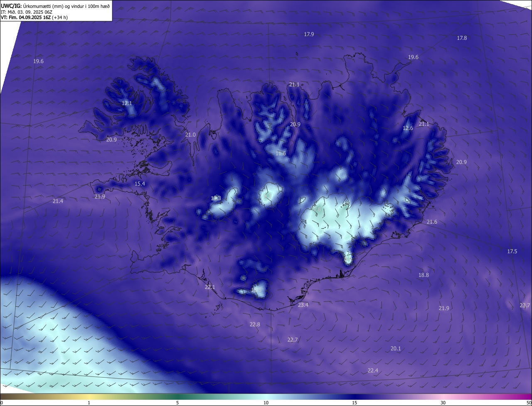Click the color scale label 50
Screen dimensions: 532x406
pyautogui.click(x=529, y=403)
